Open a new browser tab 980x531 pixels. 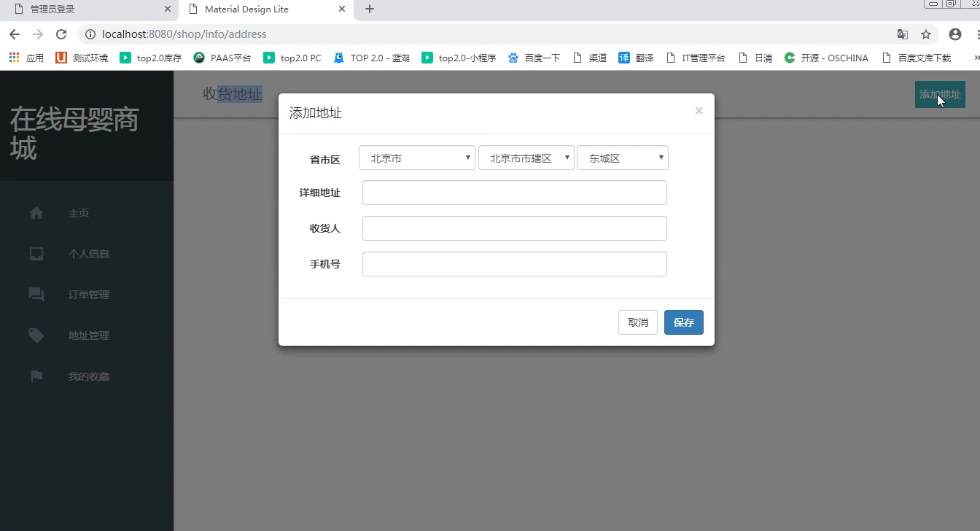[x=370, y=9]
